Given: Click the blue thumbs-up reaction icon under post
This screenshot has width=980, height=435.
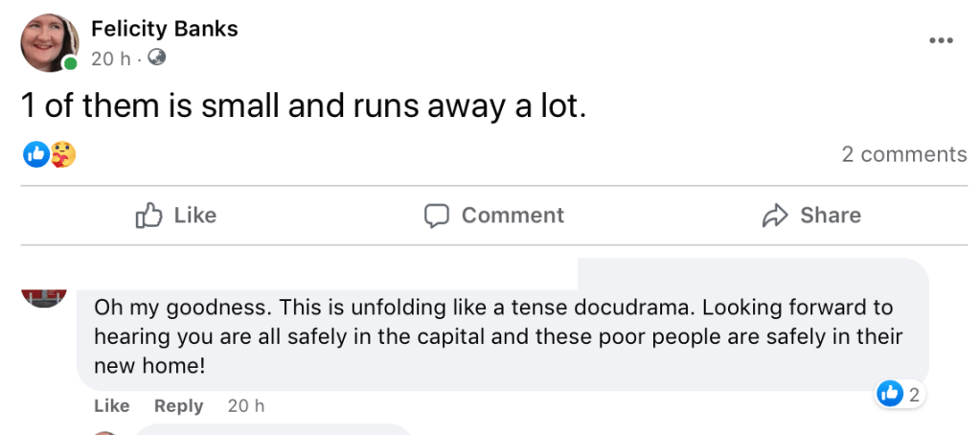Looking at the screenshot, I should [35, 153].
